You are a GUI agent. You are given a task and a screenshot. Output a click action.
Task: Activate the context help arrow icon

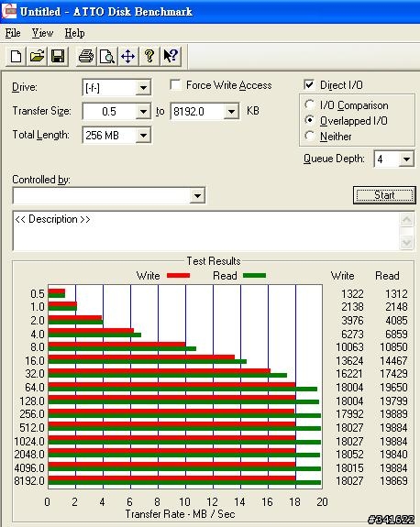tap(171, 56)
